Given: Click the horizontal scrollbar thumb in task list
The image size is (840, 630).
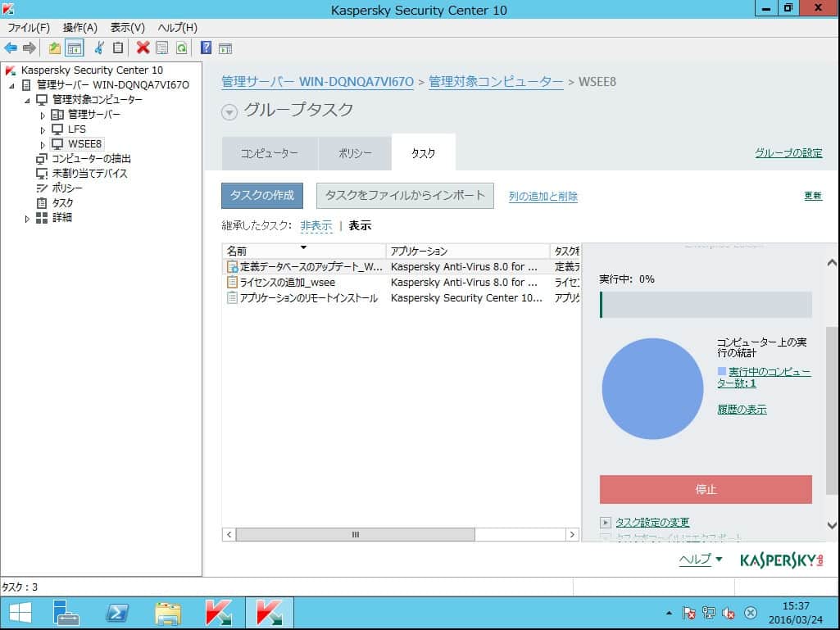Looking at the screenshot, I should (355, 535).
